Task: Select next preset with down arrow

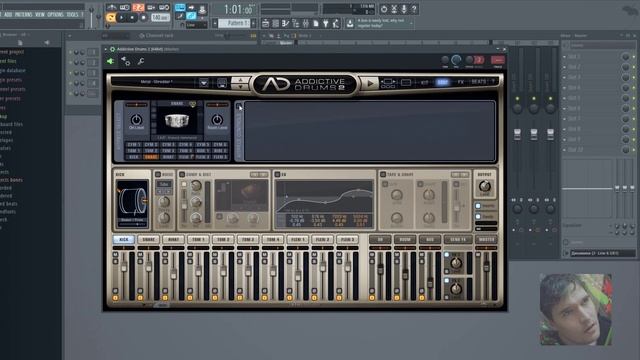Action: 240,87
